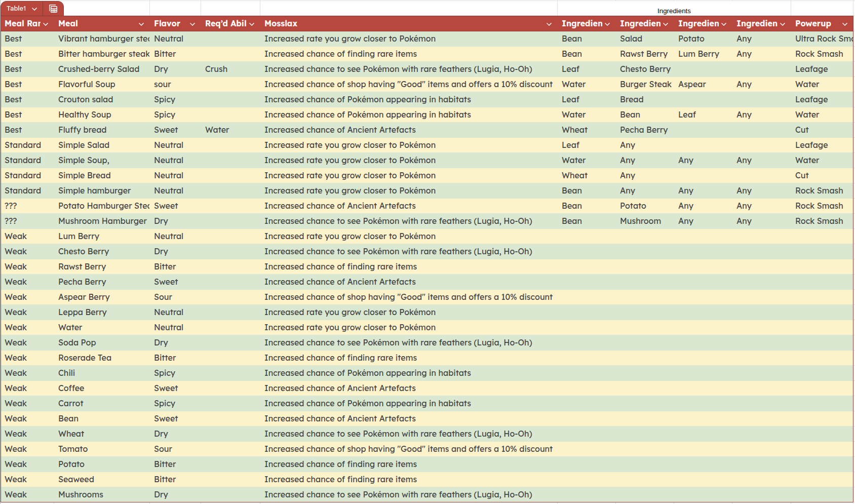Select the Aspear Berry meal cell
Viewport: 855px width, 504px height.
click(102, 297)
